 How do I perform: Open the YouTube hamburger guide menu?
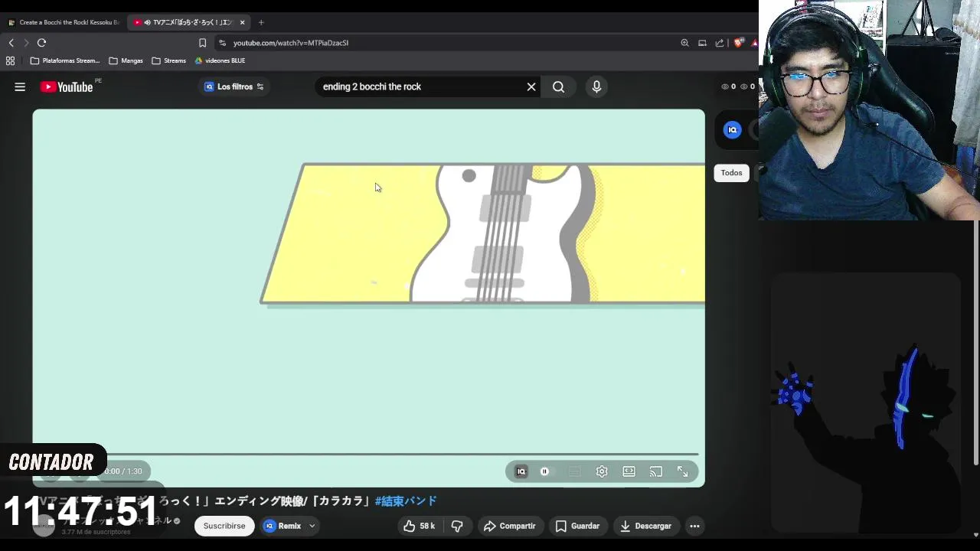(x=20, y=87)
